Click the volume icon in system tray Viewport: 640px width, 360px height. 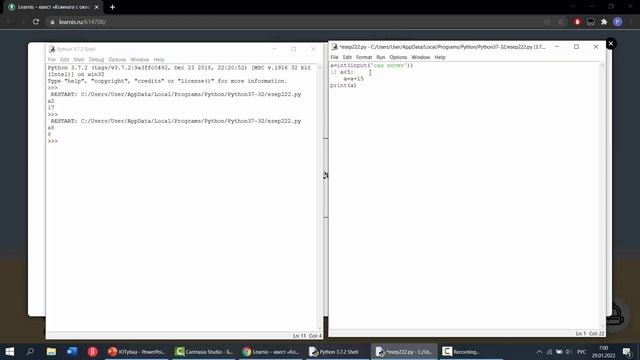tap(569, 352)
